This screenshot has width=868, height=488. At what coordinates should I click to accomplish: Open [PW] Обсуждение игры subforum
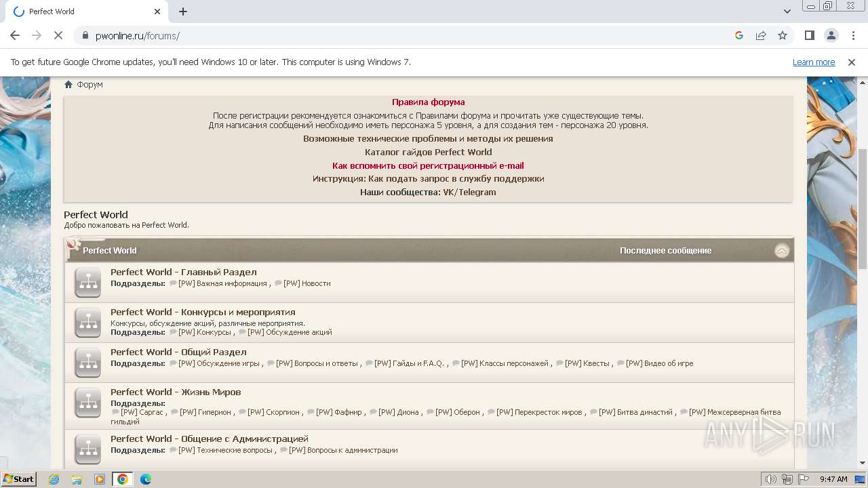[219, 364]
